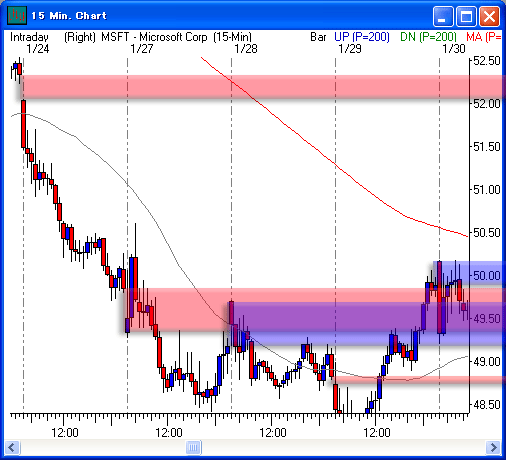The height and width of the screenshot is (460, 506).
Task: Click the chart icon in title bar
Action: [17, 15]
